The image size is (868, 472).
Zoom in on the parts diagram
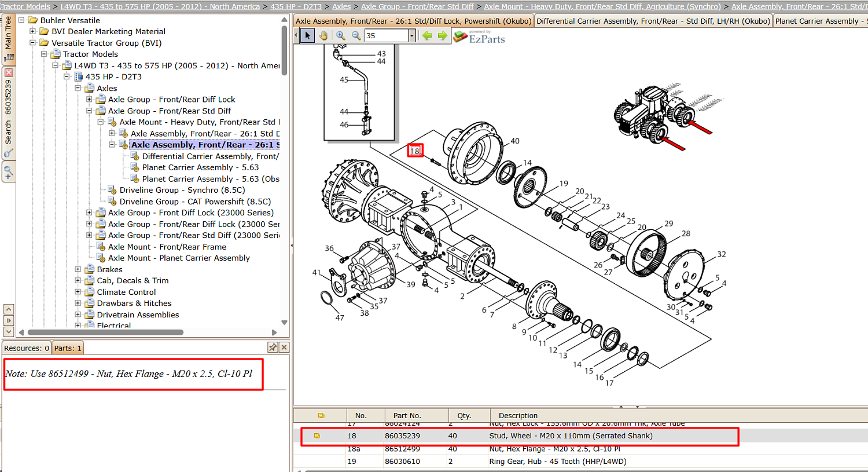coord(341,36)
